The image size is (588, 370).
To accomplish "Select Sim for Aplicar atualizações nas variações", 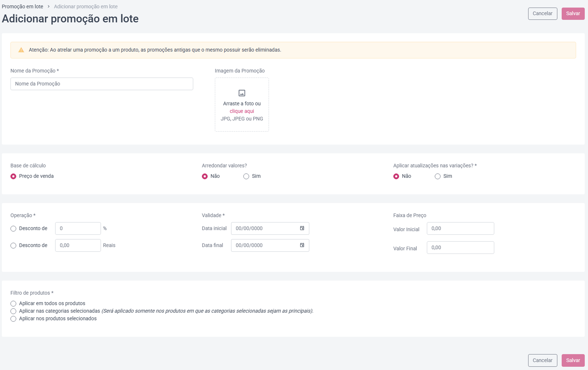I will (x=438, y=176).
